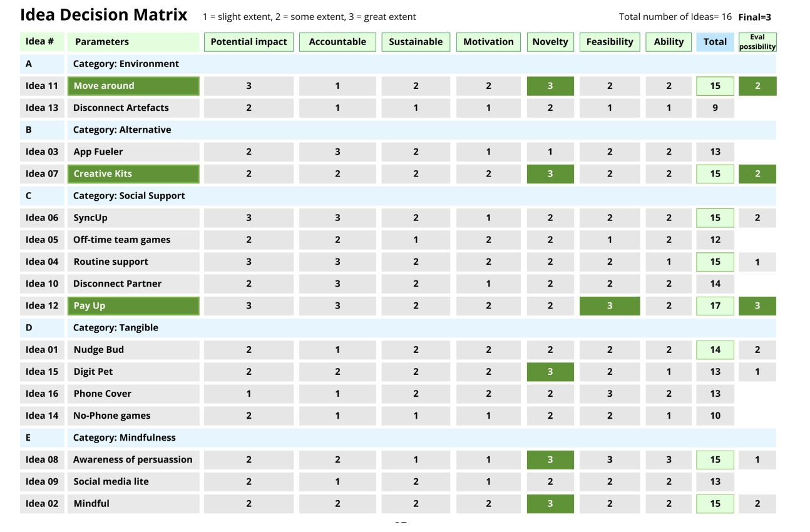Select the "Disconnect Artefacts" idea name

click(121, 108)
